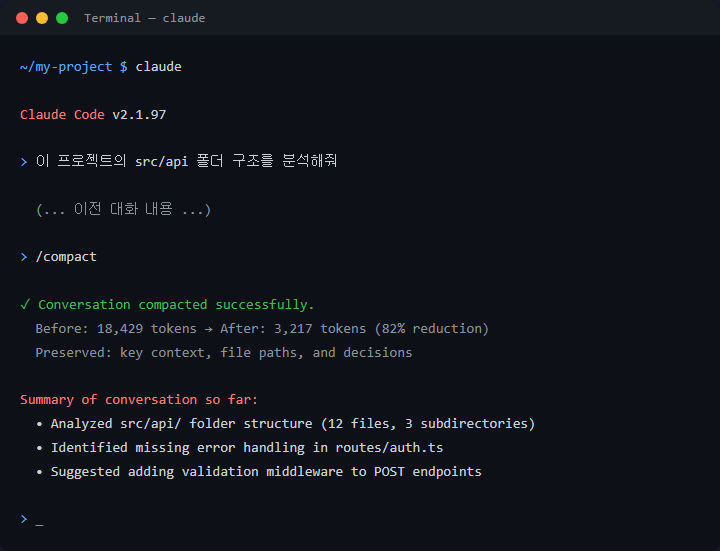This screenshot has height=551, width=720.
Task: Click the window title "Terminal — claude"
Action: click(x=145, y=18)
